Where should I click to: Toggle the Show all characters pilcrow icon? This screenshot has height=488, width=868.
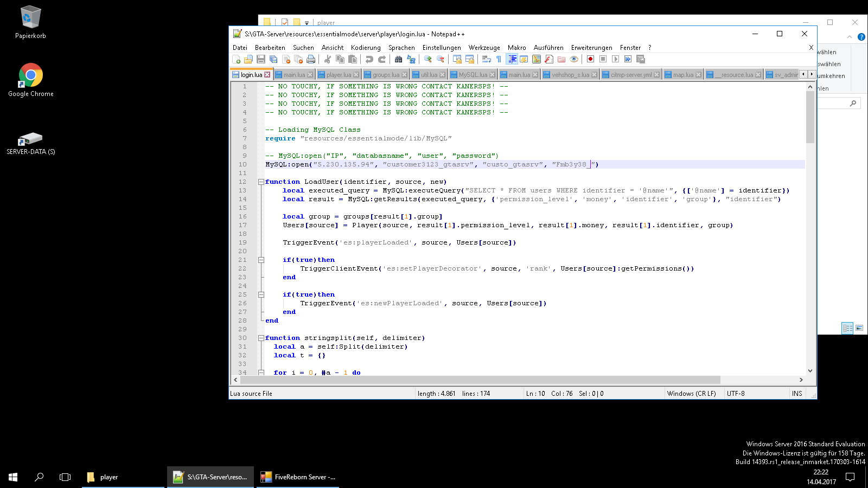click(499, 59)
